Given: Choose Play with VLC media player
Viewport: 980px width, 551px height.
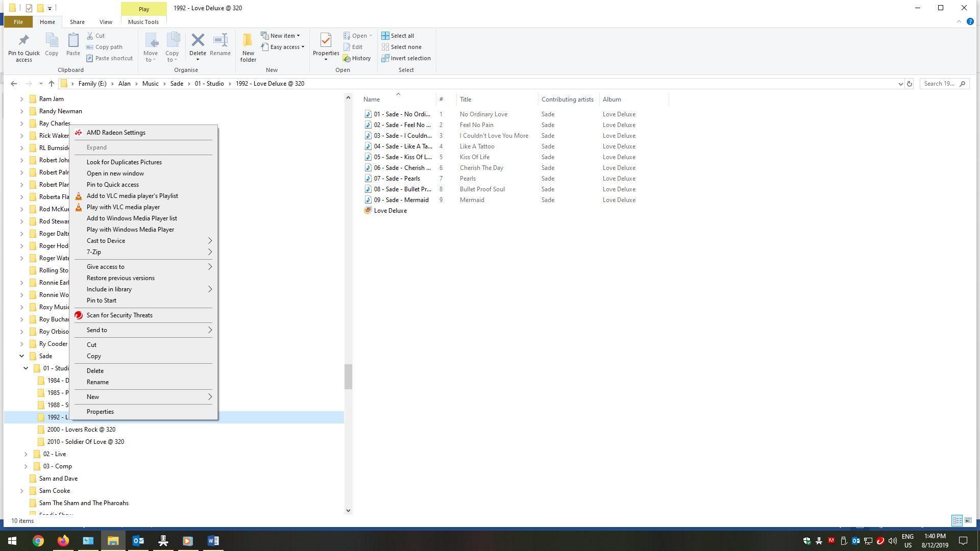Looking at the screenshot, I should click(x=143, y=207).
